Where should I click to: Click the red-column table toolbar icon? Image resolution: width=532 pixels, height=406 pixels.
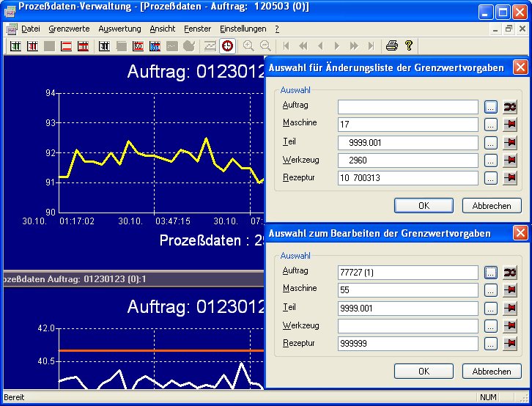click(x=32, y=45)
